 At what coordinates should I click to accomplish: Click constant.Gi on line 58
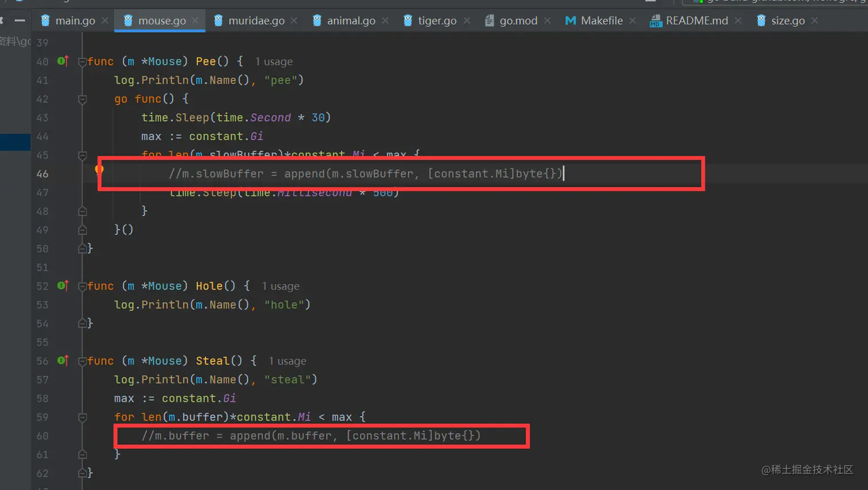(x=199, y=398)
